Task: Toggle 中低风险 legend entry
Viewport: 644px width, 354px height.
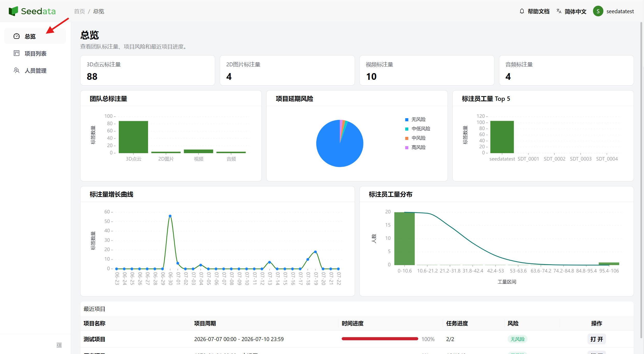Action: point(418,129)
